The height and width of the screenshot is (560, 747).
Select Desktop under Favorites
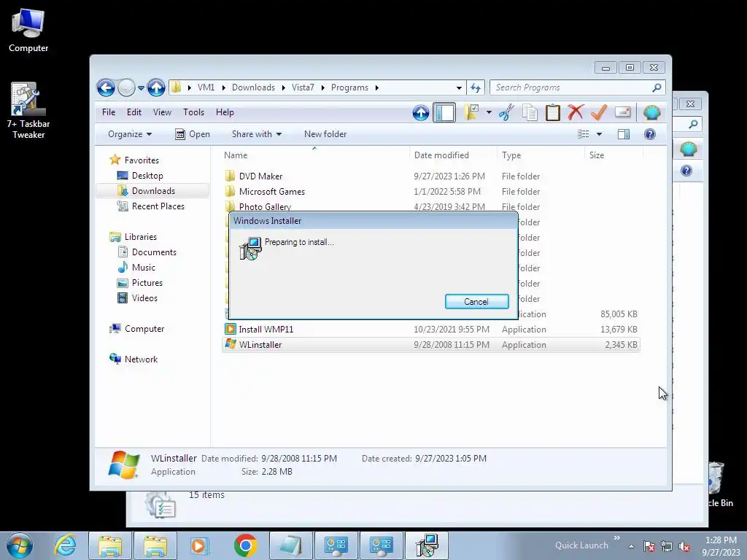coord(147,176)
